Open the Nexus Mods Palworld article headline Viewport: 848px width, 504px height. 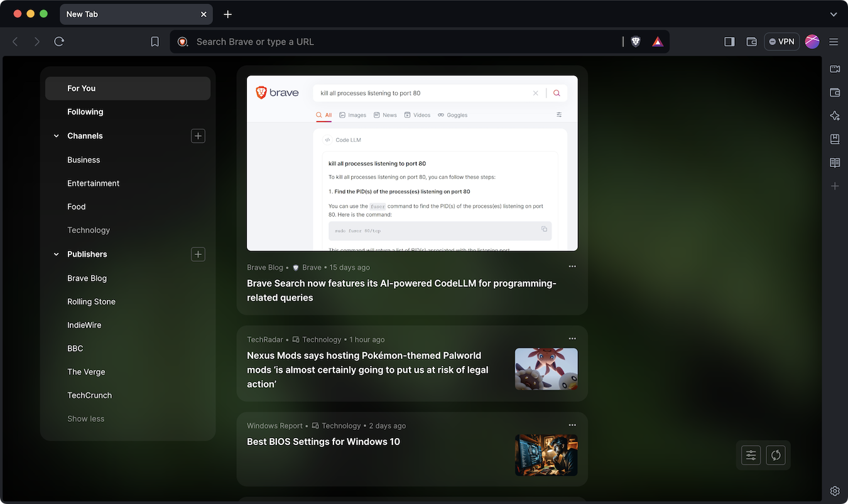(367, 370)
